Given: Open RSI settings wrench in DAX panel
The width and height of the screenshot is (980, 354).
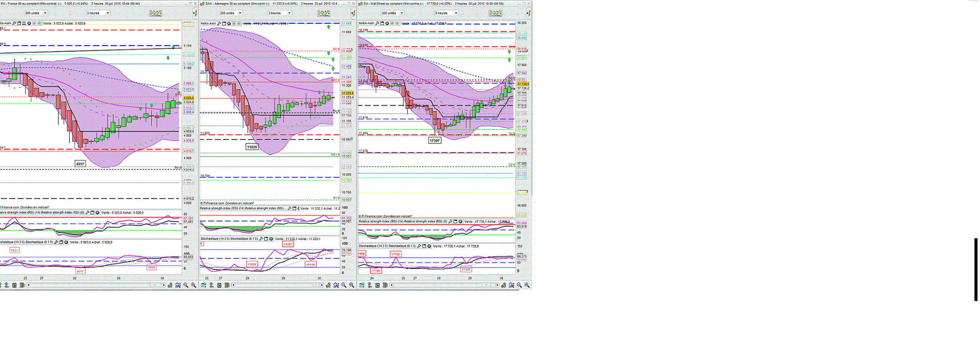Looking at the screenshot, I should tap(290, 209).
